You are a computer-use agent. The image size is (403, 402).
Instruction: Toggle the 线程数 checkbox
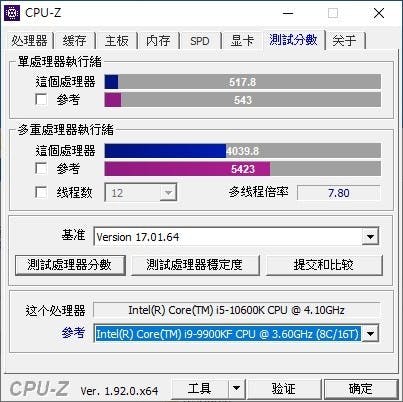click(x=41, y=192)
